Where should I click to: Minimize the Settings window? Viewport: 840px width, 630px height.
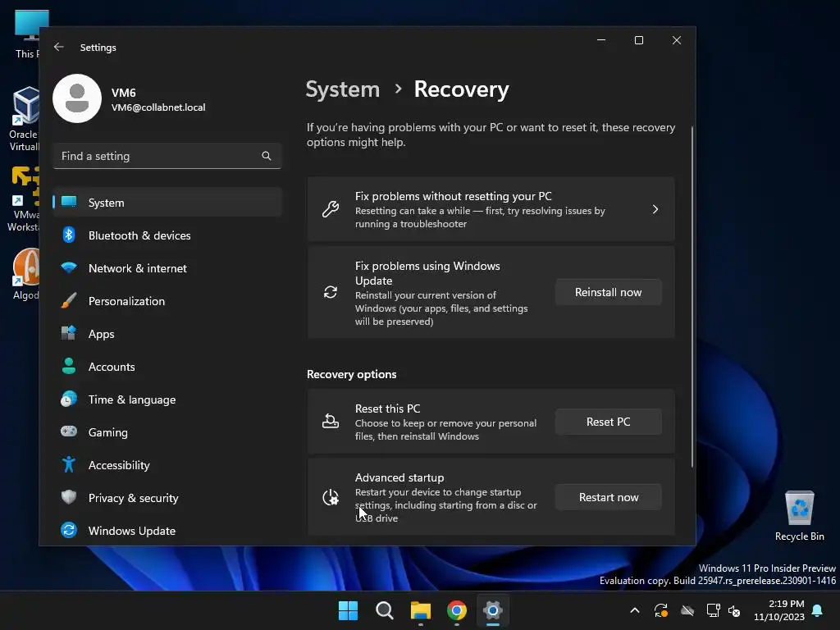(601, 40)
